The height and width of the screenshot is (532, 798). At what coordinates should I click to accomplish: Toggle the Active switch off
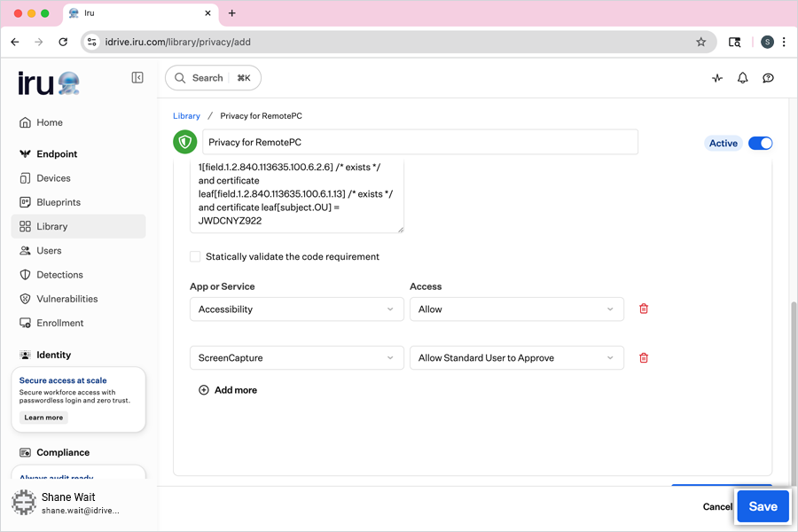(760, 143)
